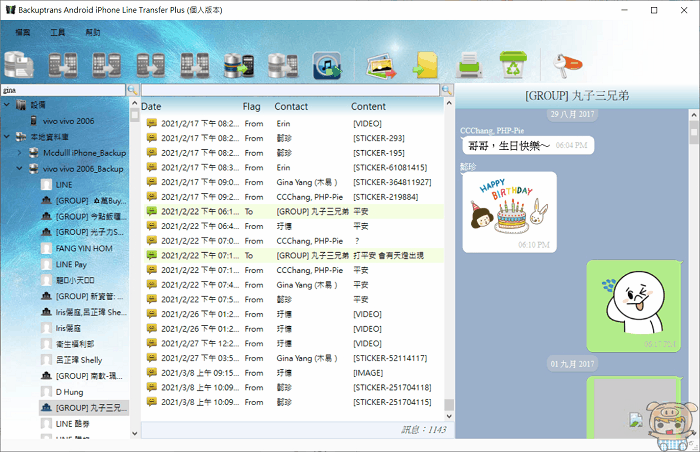Click search icon beside the gina field
Viewport: 700px width, 452px height.
pos(132,90)
